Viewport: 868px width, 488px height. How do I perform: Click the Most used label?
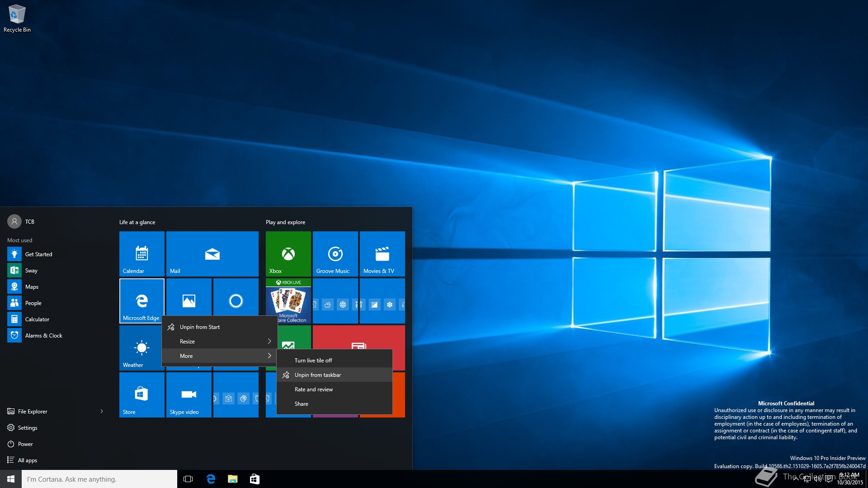coord(19,240)
